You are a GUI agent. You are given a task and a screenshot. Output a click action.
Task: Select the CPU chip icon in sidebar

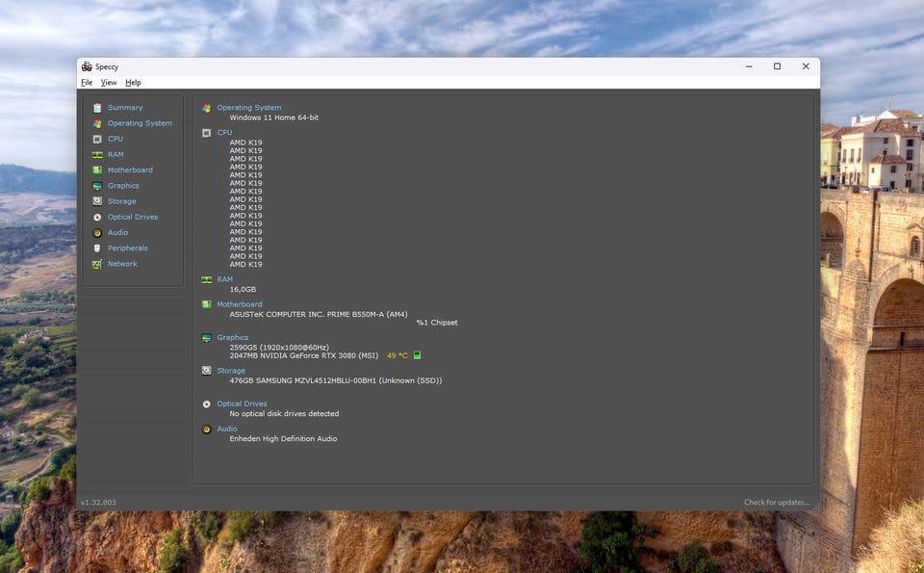click(97, 139)
